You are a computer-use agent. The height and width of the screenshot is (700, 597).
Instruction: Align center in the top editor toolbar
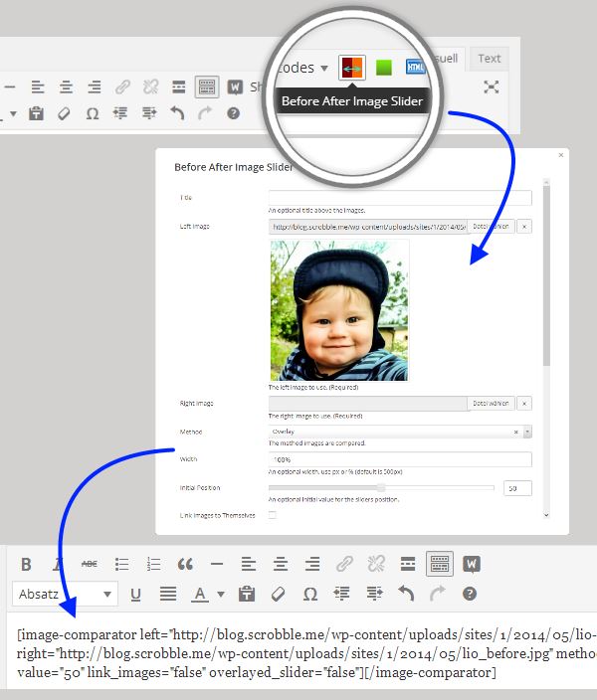(x=66, y=87)
